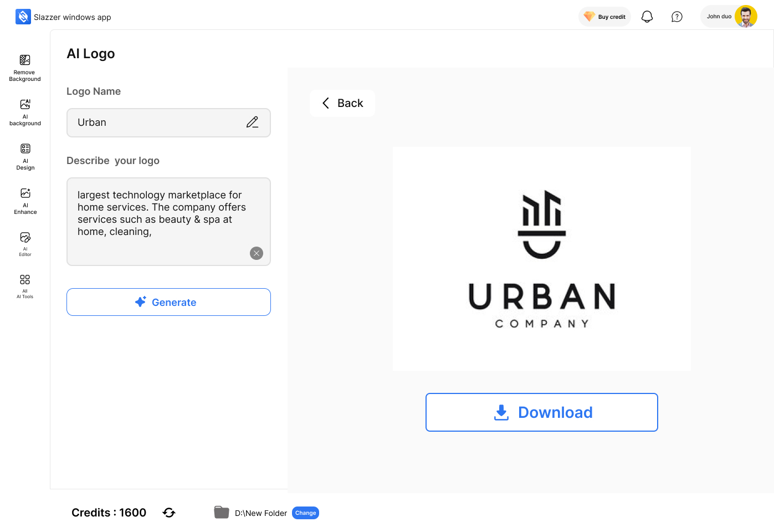
Task: Open All AI Tools grid
Action: (25, 287)
